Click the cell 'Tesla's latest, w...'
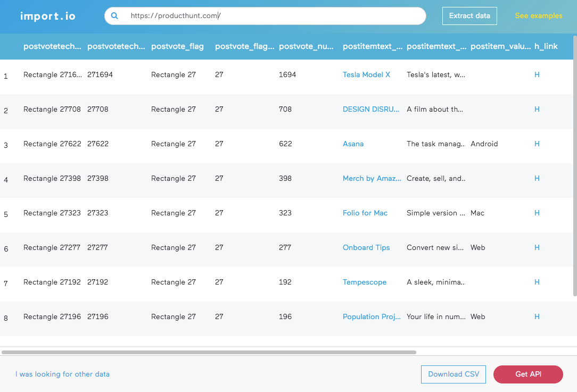The width and height of the screenshot is (577, 392). point(436,74)
